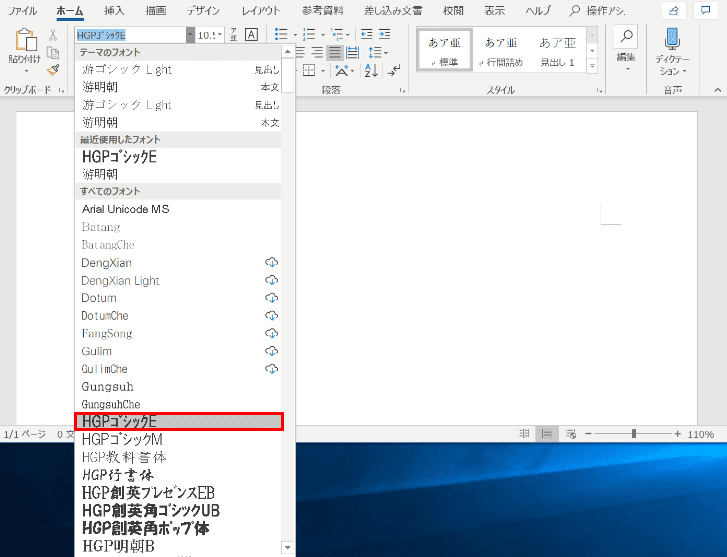Screen dimensions: 727x557
Task: Click the download cloud icon beside Gulim
Action: [271, 351]
